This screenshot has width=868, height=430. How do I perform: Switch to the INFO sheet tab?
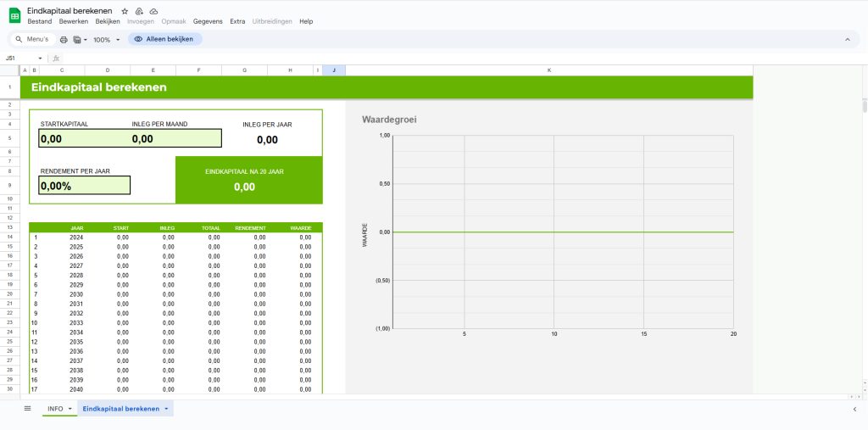[55, 409]
